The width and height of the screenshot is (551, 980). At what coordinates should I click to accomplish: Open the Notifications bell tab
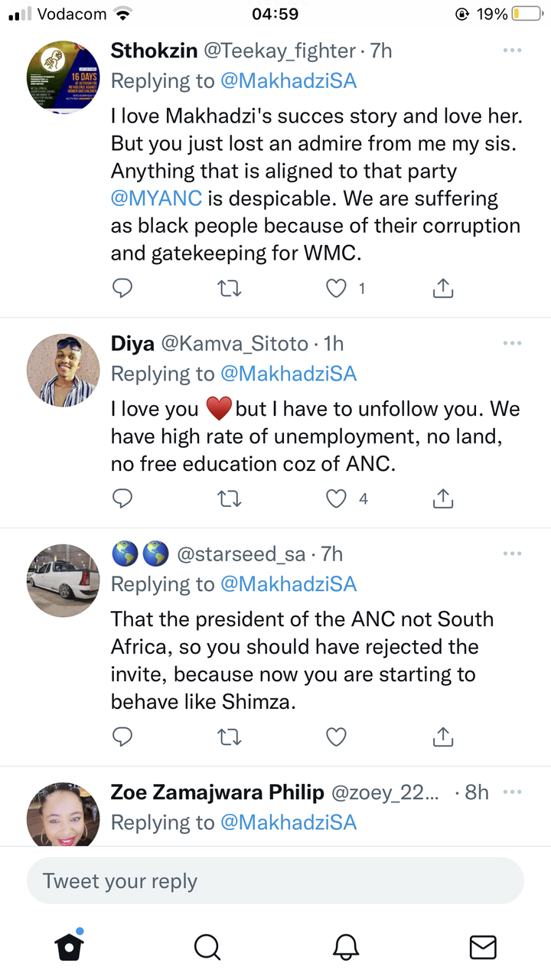[346, 947]
